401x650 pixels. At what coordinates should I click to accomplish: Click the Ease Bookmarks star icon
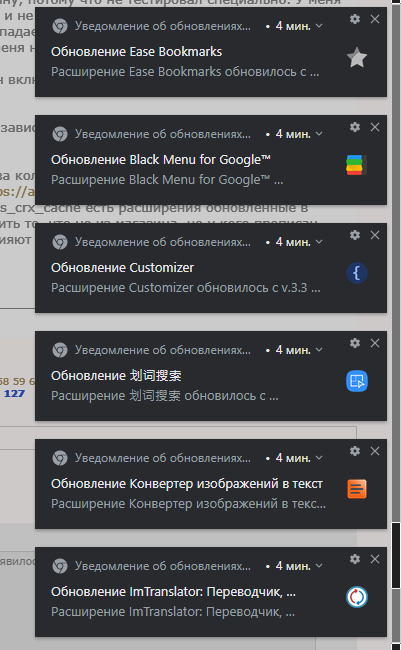tap(357, 57)
